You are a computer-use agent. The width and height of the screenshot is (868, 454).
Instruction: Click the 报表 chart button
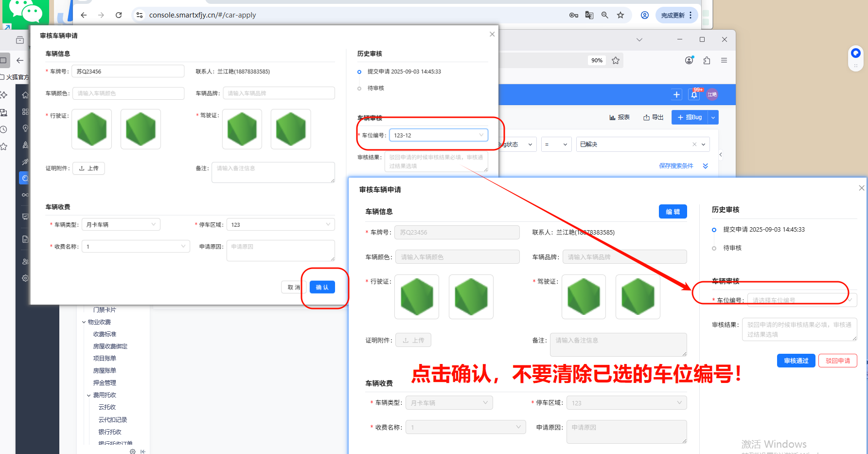click(x=620, y=117)
